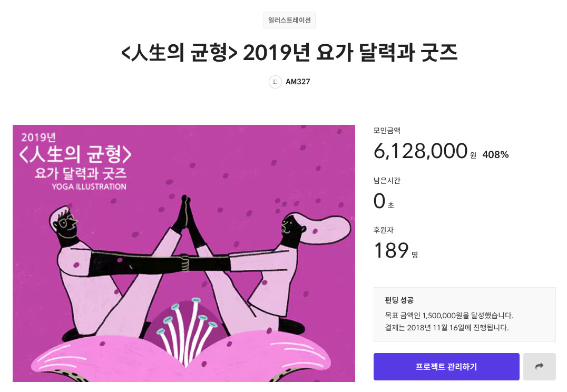The width and height of the screenshot is (567, 392).
Task: Click the clasped hands in the yoga illustration
Action: [182, 260]
